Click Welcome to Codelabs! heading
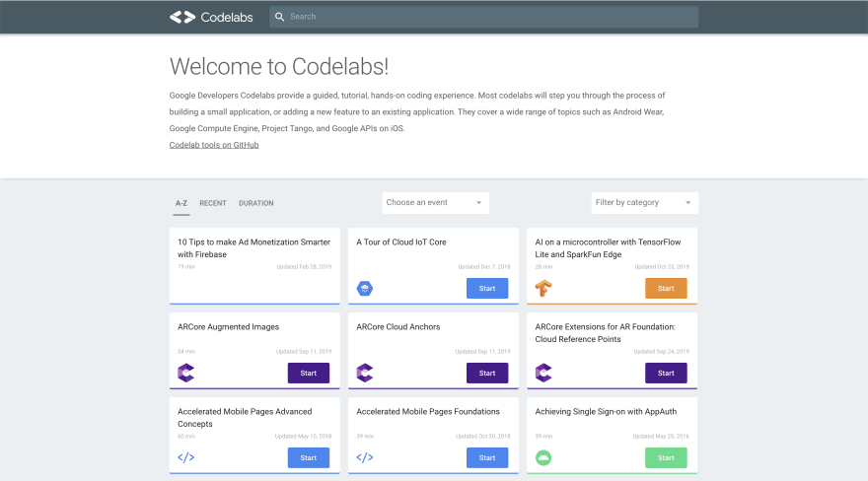 tap(279, 66)
